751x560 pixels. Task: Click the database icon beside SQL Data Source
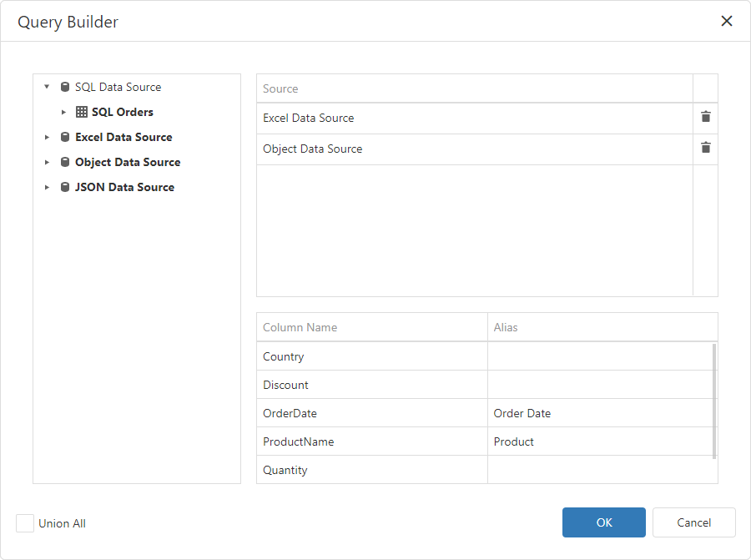click(64, 87)
